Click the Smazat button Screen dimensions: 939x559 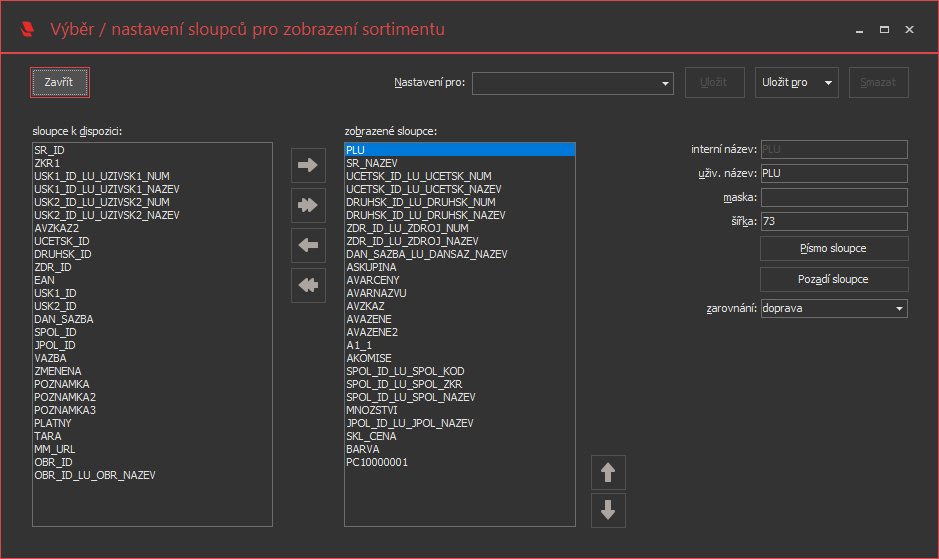pyautogui.click(x=879, y=82)
